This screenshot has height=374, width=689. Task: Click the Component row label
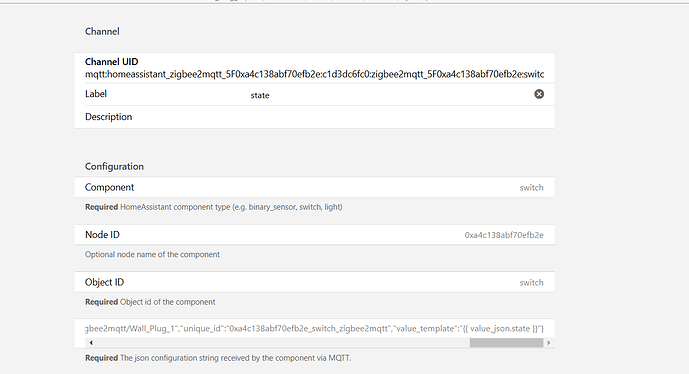click(109, 187)
